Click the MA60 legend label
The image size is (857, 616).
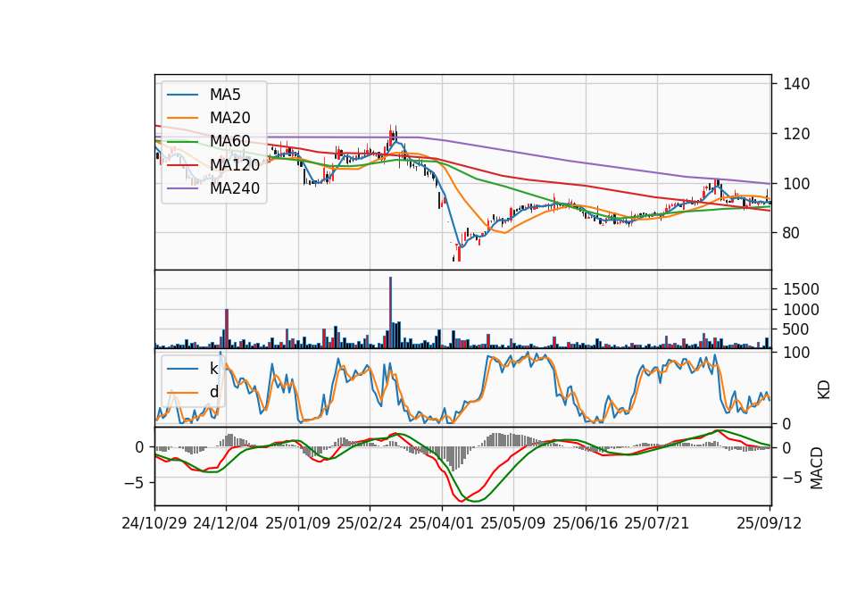tap(229, 141)
